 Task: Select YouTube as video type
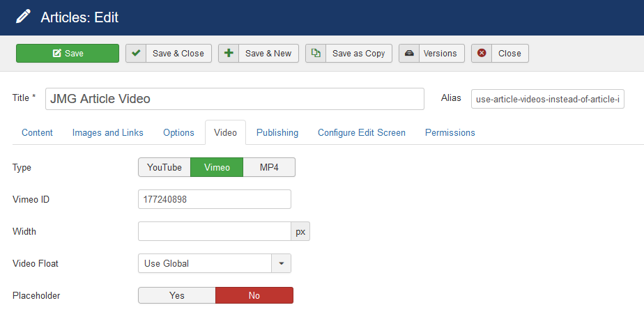[x=164, y=168]
